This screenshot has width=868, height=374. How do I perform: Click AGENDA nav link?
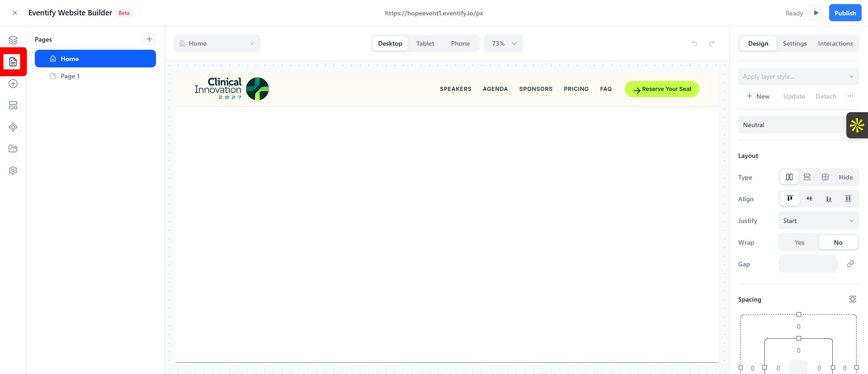tap(495, 89)
